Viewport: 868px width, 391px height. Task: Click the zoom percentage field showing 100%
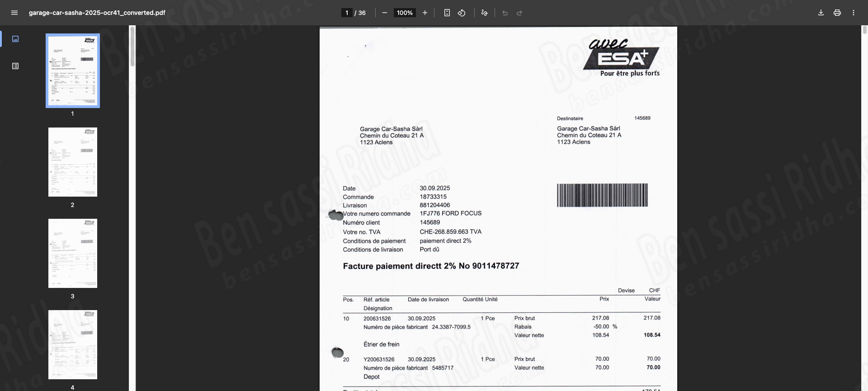405,13
